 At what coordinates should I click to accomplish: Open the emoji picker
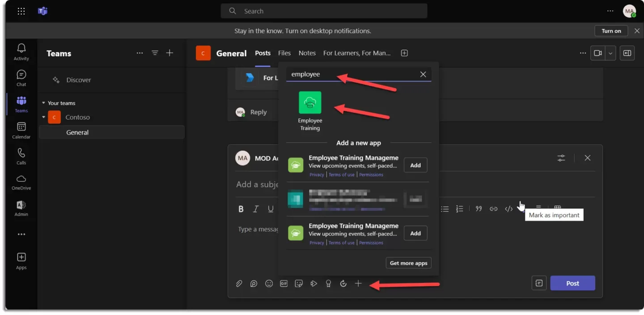point(269,283)
